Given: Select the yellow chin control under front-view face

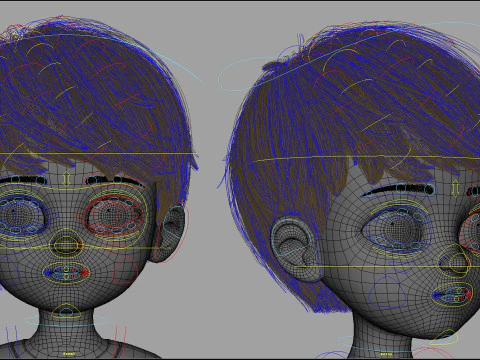Looking at the screenshot, I should pos(66,311).
